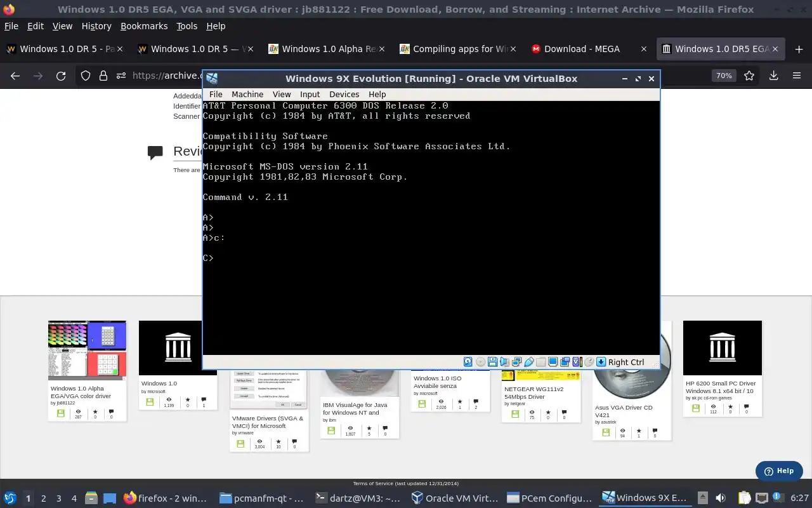812x508 pixels.
Task: Open Firefox History menu
Action: coord(96,26)
